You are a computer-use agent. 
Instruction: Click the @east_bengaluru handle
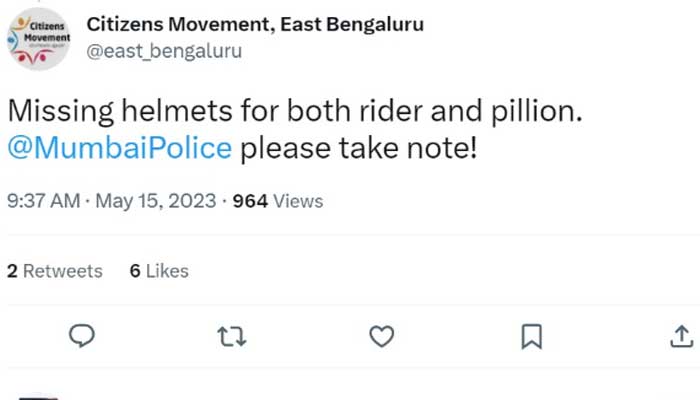164,50
